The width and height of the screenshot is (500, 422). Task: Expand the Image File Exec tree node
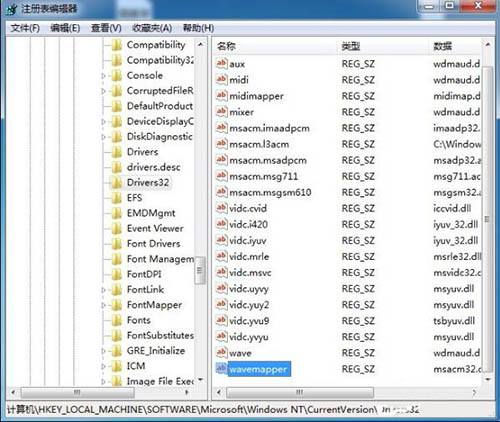click(103, 382)
